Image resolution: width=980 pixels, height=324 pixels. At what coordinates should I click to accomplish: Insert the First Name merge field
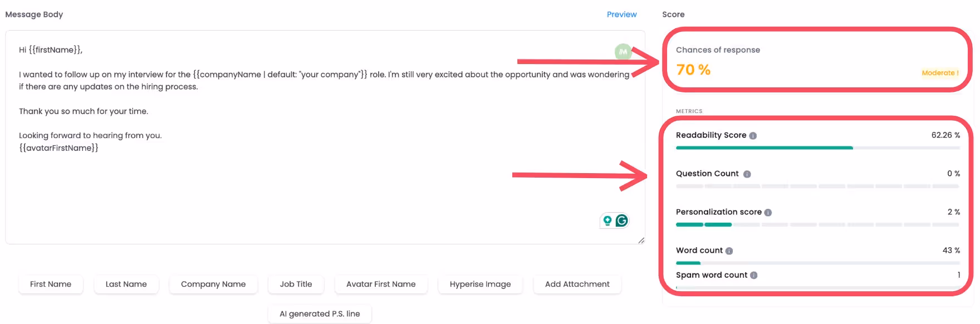point(51,284)
